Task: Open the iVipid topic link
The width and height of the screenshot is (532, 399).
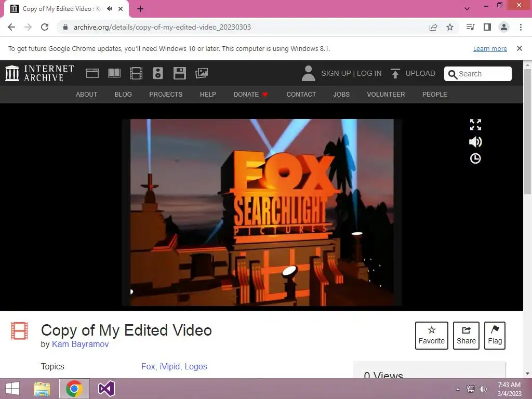Action: 170,366
